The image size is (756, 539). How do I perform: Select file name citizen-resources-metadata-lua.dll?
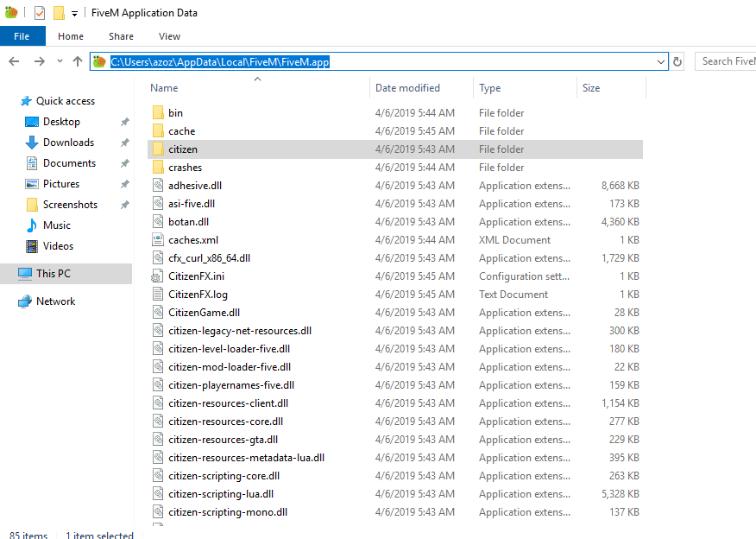246,458
